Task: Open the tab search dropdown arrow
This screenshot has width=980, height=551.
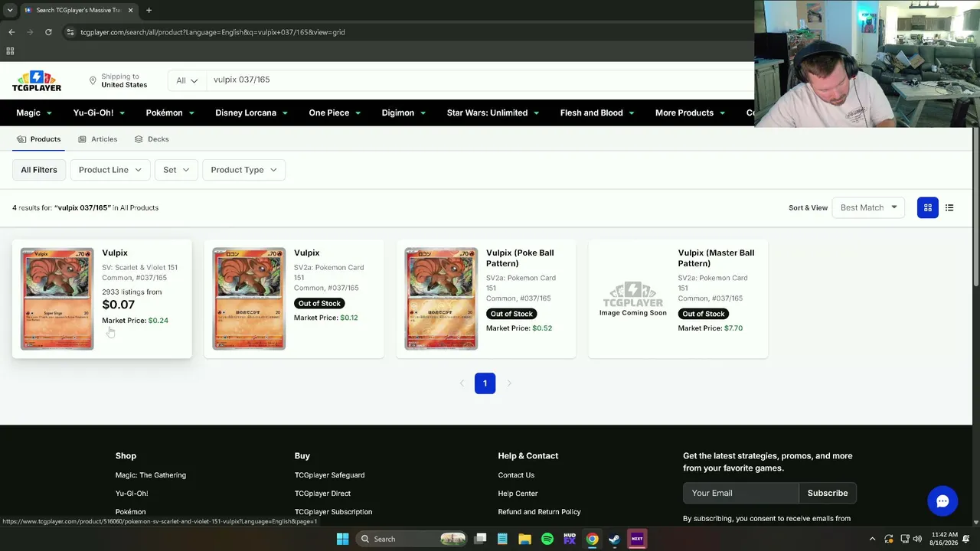Action: coord(9,10)
